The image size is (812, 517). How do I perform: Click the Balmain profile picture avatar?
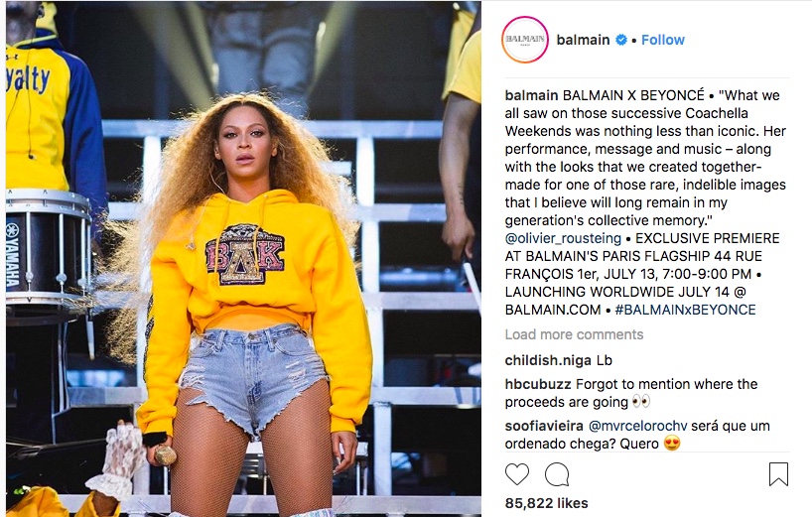[524, 40]
